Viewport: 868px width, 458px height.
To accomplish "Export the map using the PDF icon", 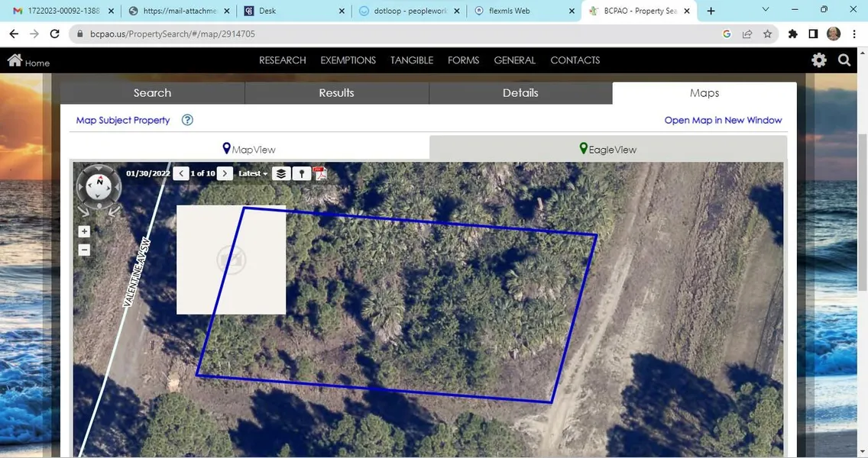I will point(320,173).
